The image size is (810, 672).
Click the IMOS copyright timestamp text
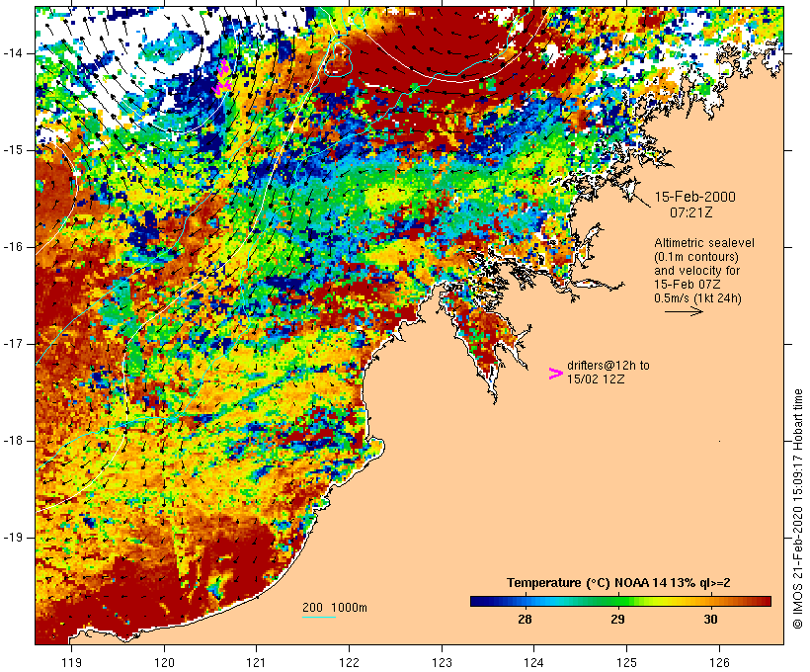797,509
